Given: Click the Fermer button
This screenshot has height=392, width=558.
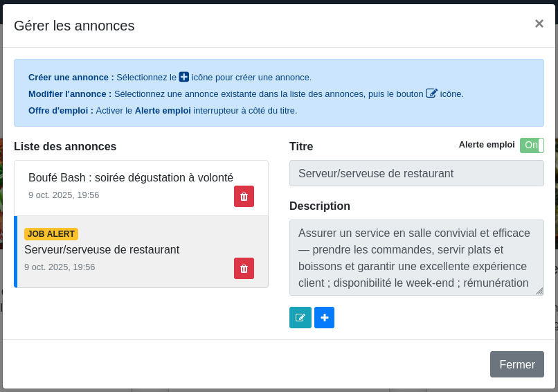Looking at the screenshot, I should point(516,364).
